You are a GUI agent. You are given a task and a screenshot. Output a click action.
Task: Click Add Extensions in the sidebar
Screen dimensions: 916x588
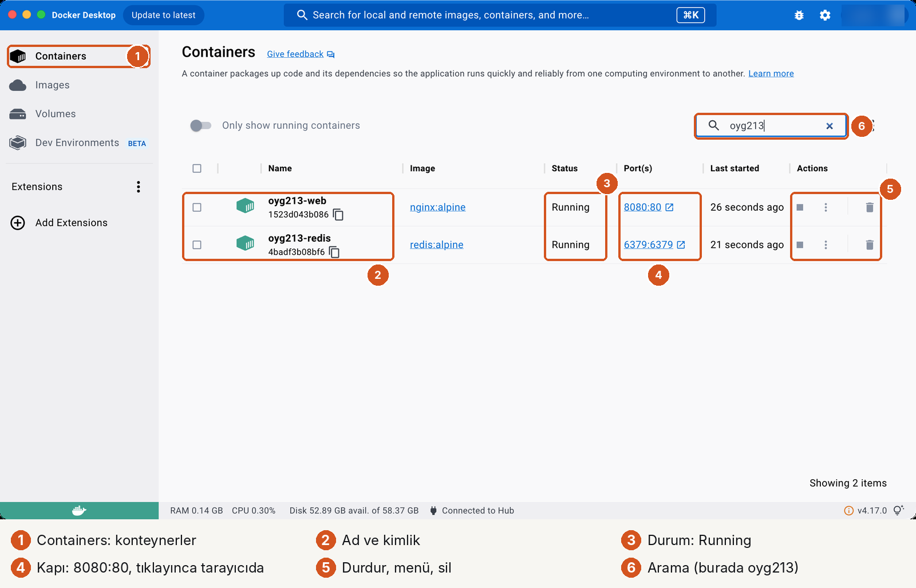click(60, 223)
